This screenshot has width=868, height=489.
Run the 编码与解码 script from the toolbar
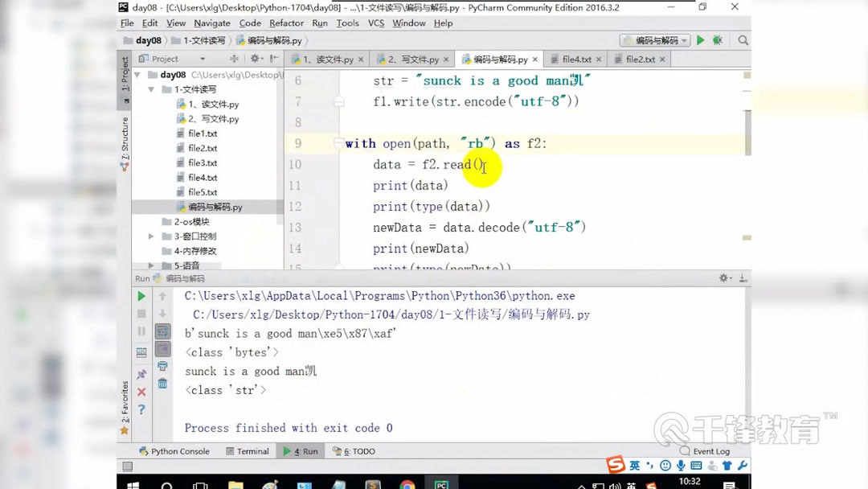(699, 39)
